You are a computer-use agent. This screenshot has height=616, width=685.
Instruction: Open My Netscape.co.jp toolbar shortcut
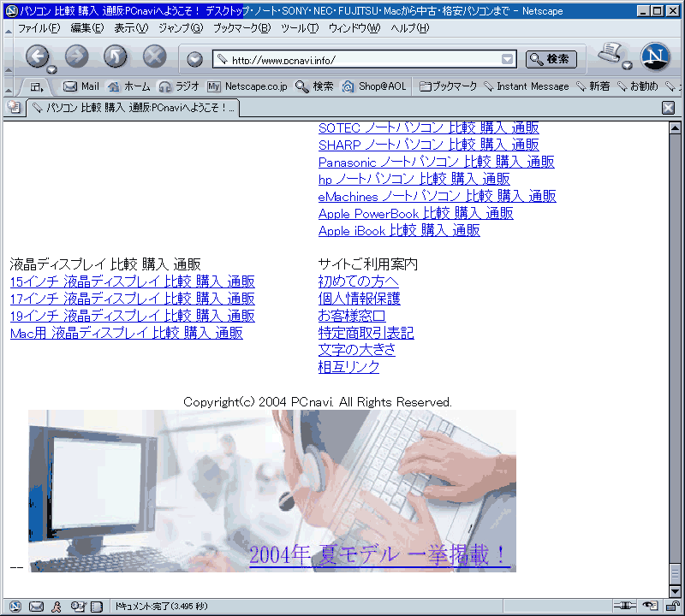[x=247, y=86]
